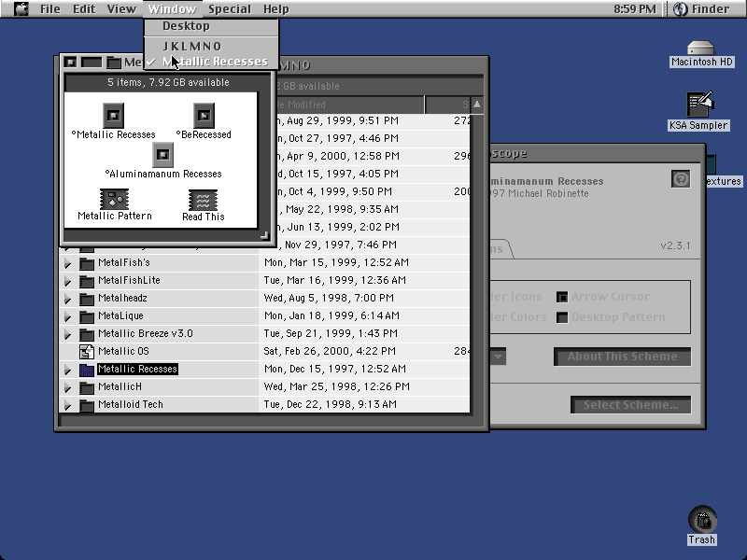Click the Select Scheme... button
Screen dimensions: 747x560
coord(631,405)
